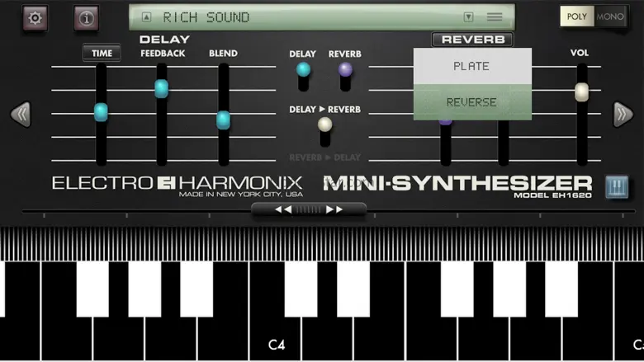Open the info icon button

pyautogui.click(x=86, y=18)
